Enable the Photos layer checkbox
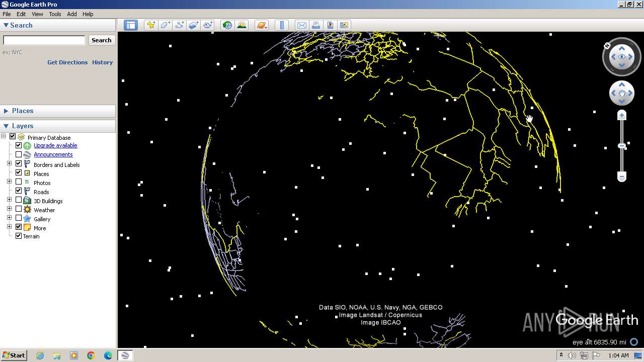The width and height of the screenshot is (644, 362). (19, 182)
